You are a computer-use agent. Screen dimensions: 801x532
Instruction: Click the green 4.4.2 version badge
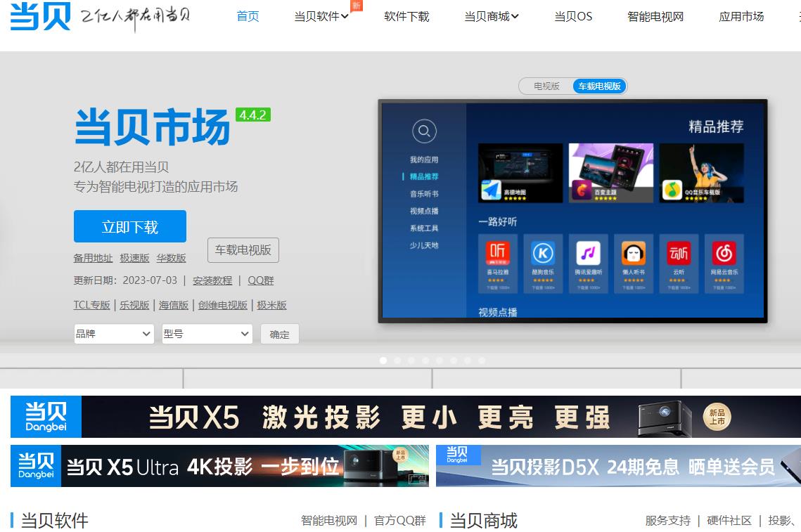(x=253, y=115)
